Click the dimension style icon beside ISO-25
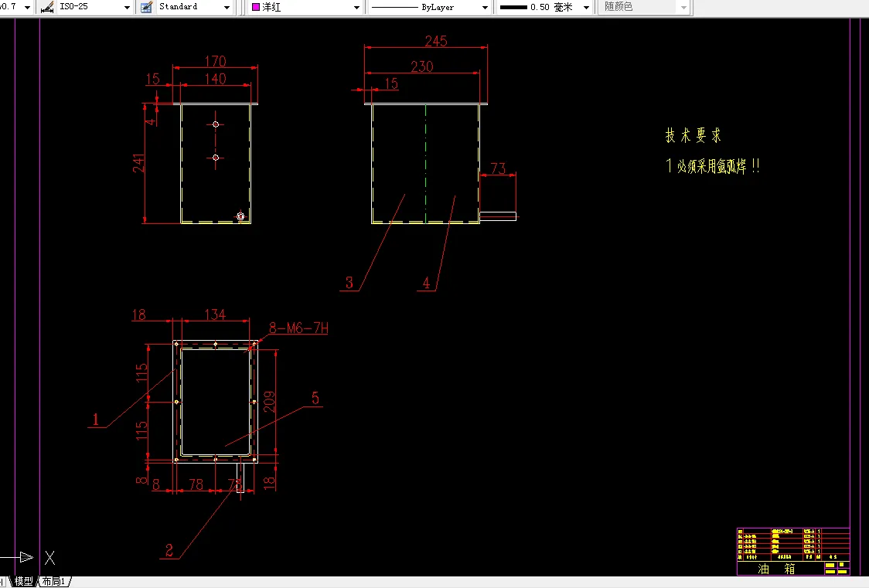 (48, 7)
